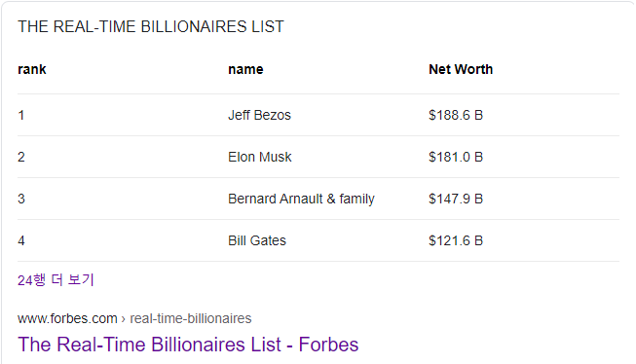636x364 pixels.
Task: Select the Jeff Bezos name cell
Action: pyautogui.click(x=259, y=115)
